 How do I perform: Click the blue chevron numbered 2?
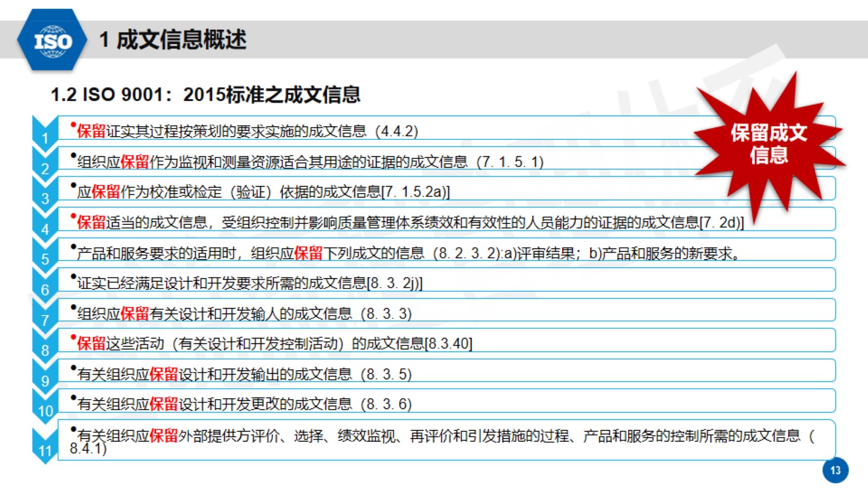(45, 162)
